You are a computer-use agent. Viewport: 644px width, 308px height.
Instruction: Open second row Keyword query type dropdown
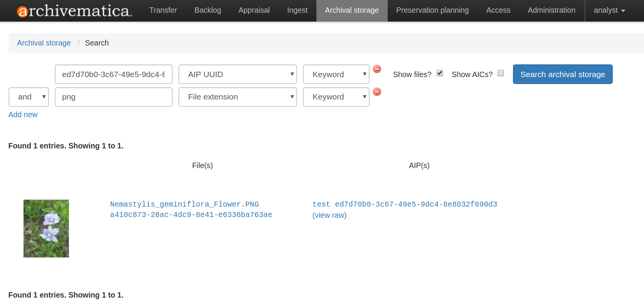coord(336,97)
